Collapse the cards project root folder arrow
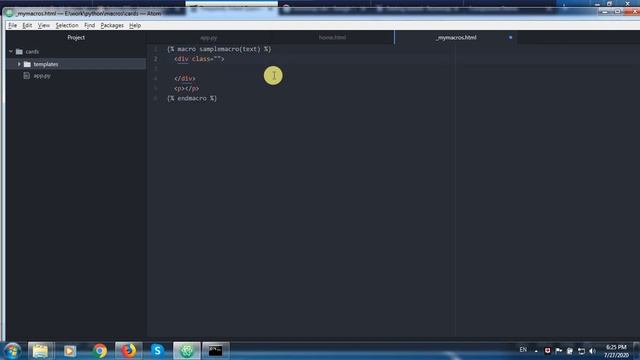The image size is (640, 360). [x=11, y=51]
